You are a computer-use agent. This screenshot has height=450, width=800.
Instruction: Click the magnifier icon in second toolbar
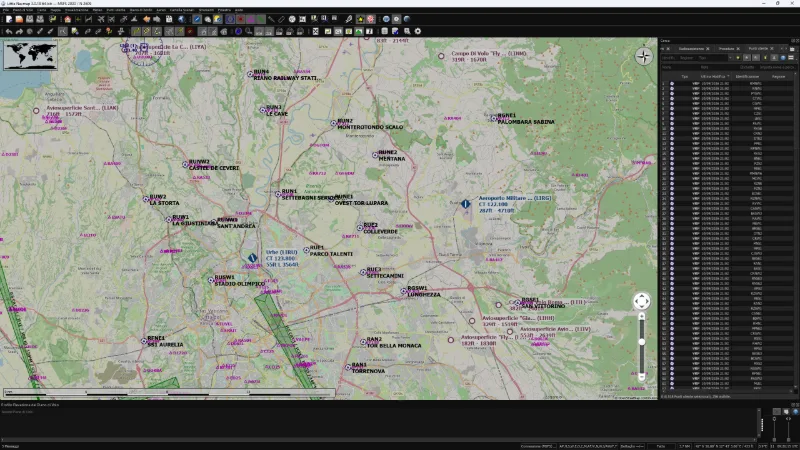click(248, 32)
